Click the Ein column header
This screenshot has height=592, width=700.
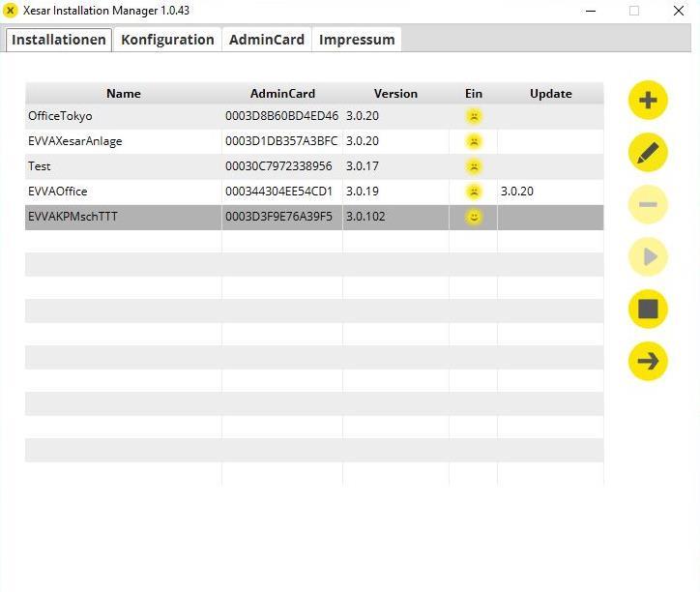(473, 94)
